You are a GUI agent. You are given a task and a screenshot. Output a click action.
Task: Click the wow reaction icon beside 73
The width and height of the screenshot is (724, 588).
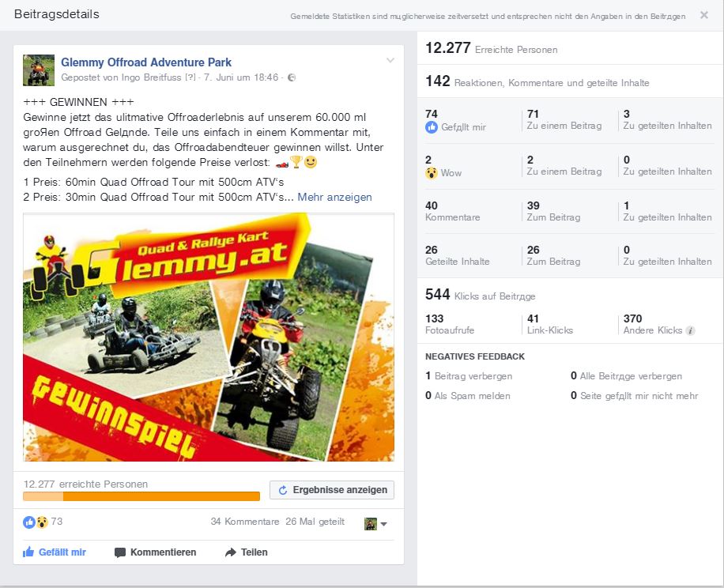click(42, 522)
